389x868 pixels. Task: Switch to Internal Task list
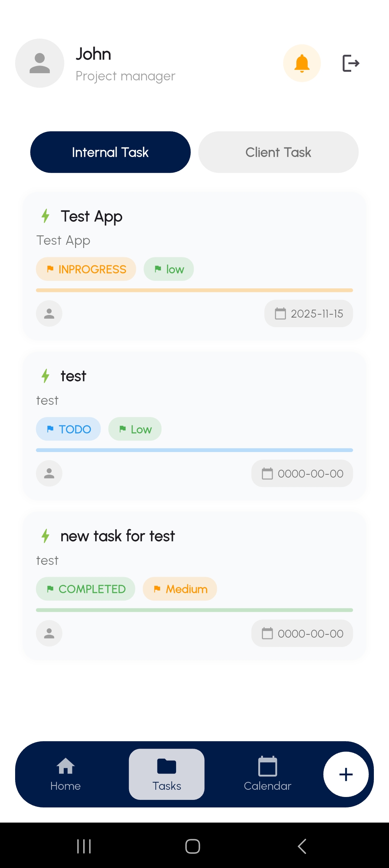pos(110,152)
